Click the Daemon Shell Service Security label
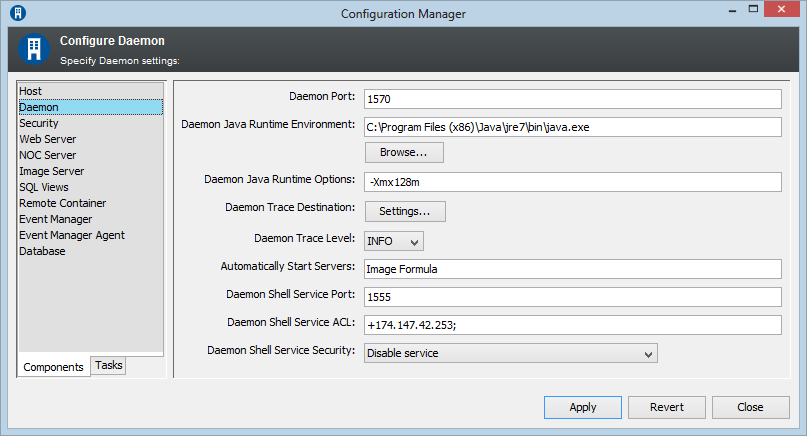This screenshot has width=807, height=436. click(x=281, y=350)
